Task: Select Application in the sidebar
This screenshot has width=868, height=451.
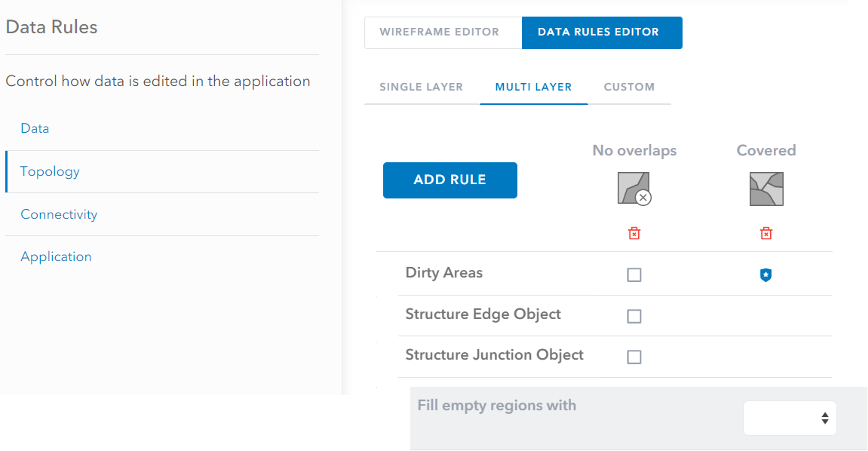Action: pyautogui.click(x=56, y=257)
